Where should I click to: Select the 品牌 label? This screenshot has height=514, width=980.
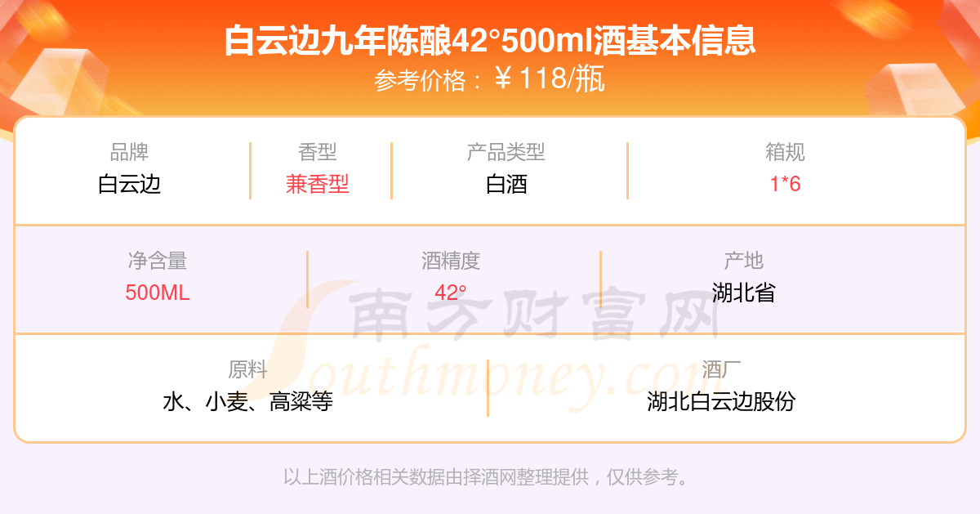tap(130, 152)
